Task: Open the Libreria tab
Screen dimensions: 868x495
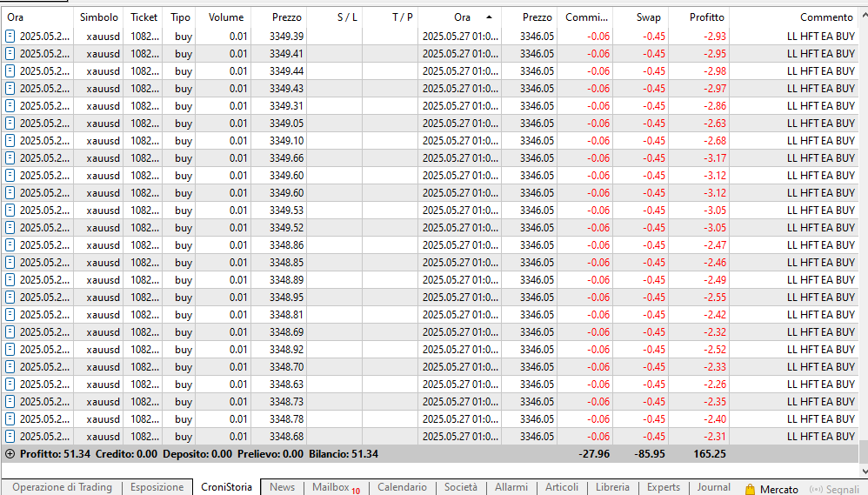Action: (x=613, y=487)
